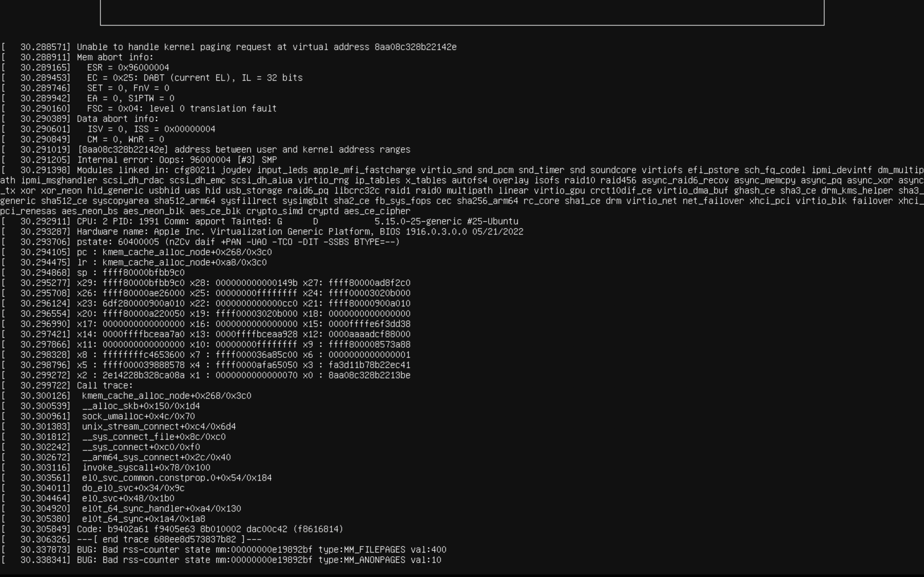Click the 'end trace 688ee8d573837b82' line
The image size is (924, 577).
pyautogui.click(x=169, y=539)
